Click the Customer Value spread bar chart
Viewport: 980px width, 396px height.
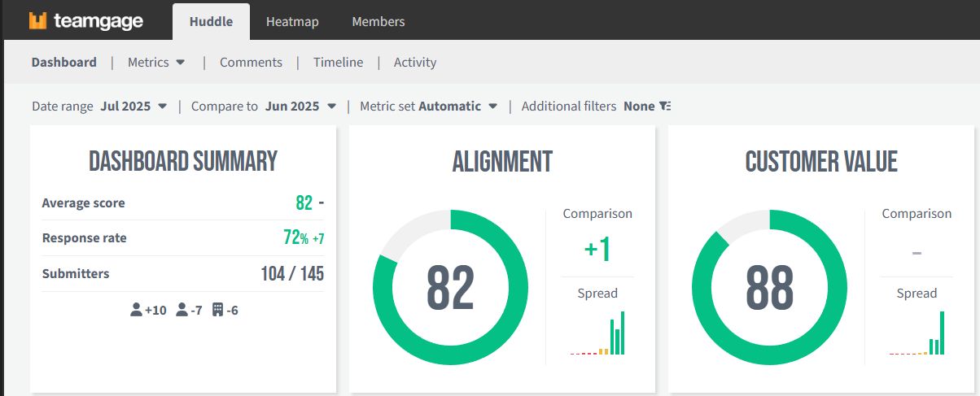(917, 333)
